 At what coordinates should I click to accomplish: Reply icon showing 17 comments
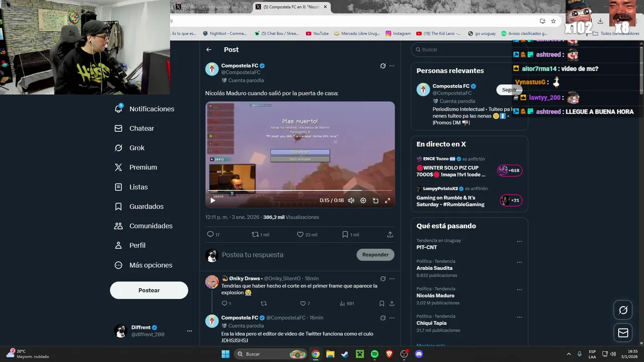[x=213, y=234]
